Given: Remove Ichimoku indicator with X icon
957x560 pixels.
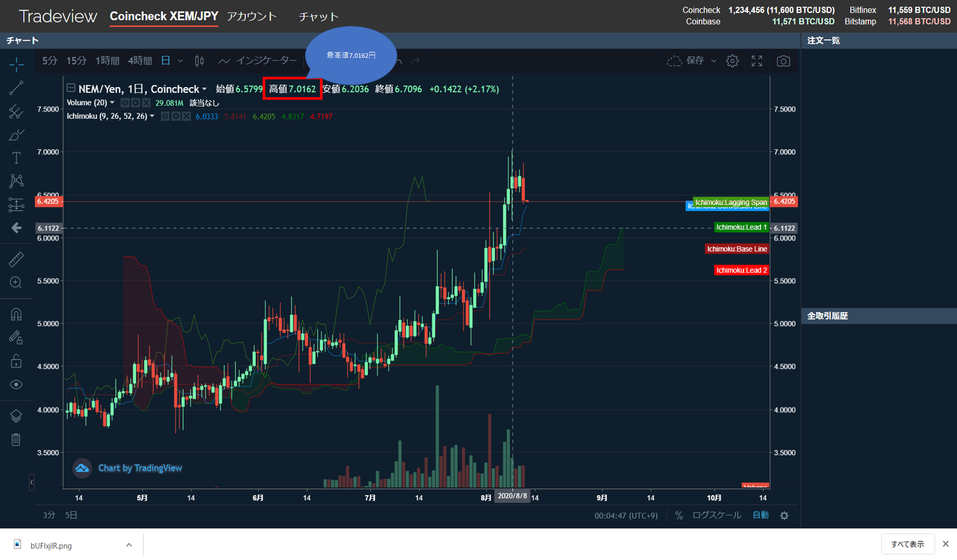Looking at the screenshot, I should click(x=186, y=116).
